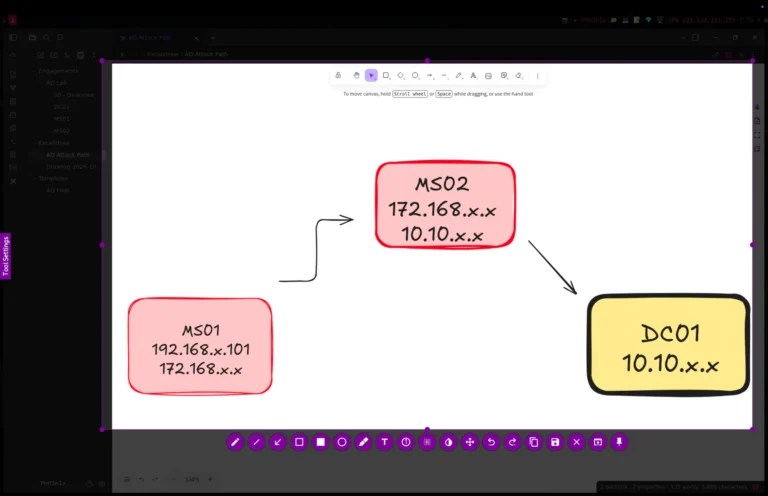Toggle the Obsidian left sidebar icon
Image resolution: width=768 pixels, height=496 pixels.
point(13,37)
